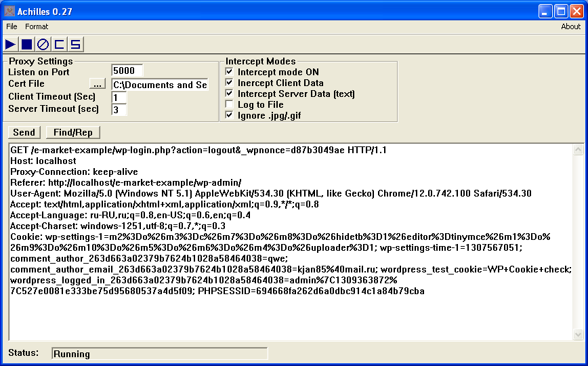Open the About menu item
This screenshot has width=588, height=366.
tap(570, 26)
